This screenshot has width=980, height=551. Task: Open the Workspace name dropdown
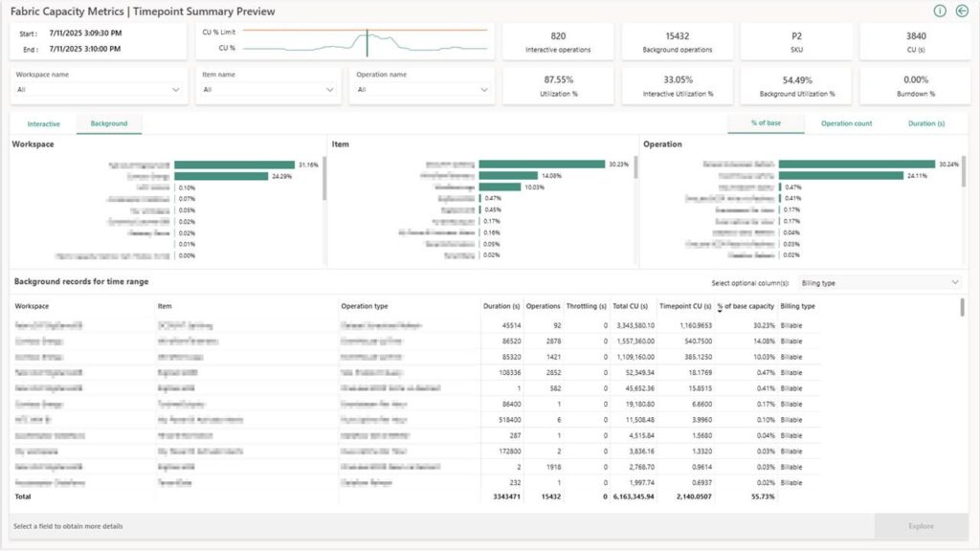tap(99, 89)
